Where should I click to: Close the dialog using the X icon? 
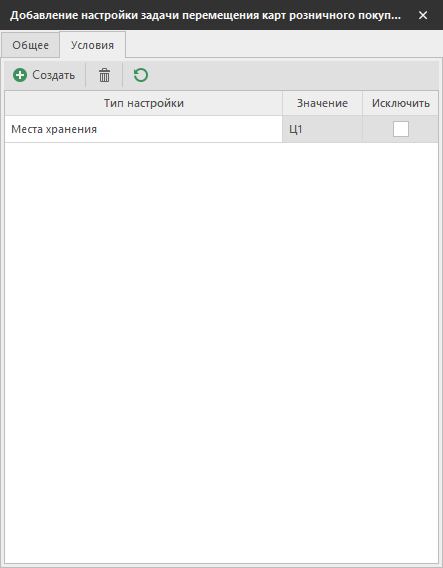pyautogui.click(x=423, y=15)
